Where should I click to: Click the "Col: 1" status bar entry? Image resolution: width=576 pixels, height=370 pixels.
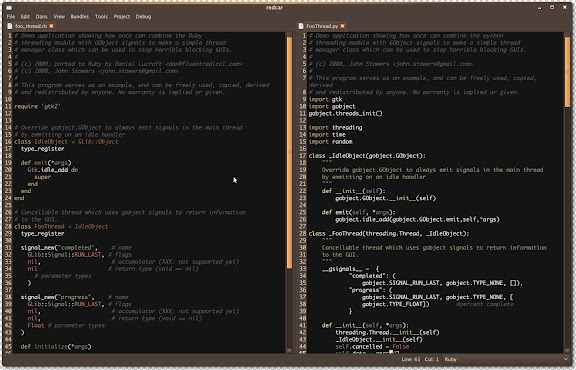(x=432, y=359)
